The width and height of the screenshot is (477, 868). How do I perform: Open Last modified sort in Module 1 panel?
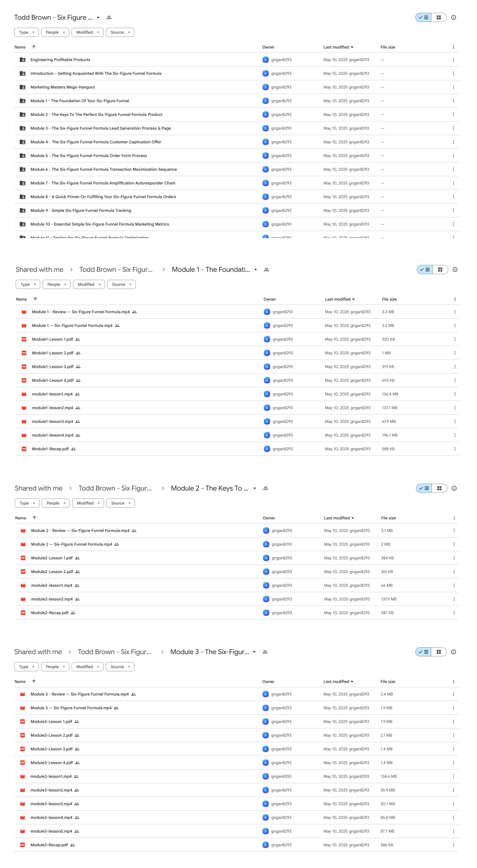(x=339, y=299)
